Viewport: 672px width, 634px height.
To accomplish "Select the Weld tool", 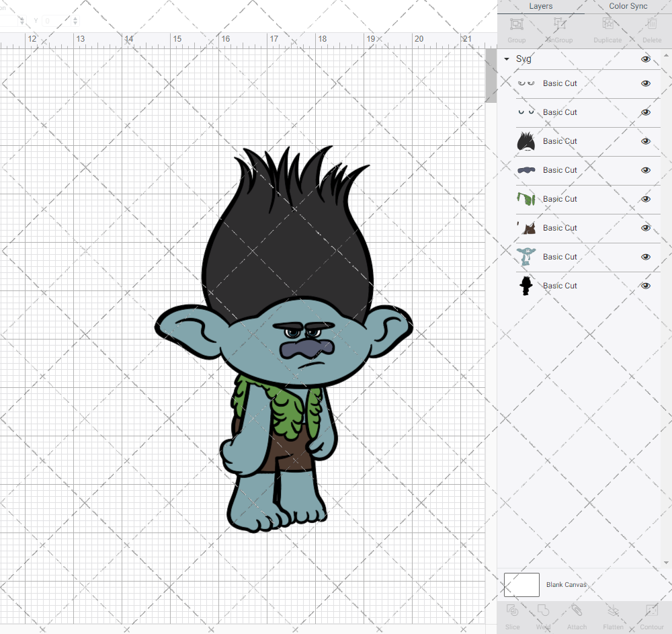I will (543, 610).
